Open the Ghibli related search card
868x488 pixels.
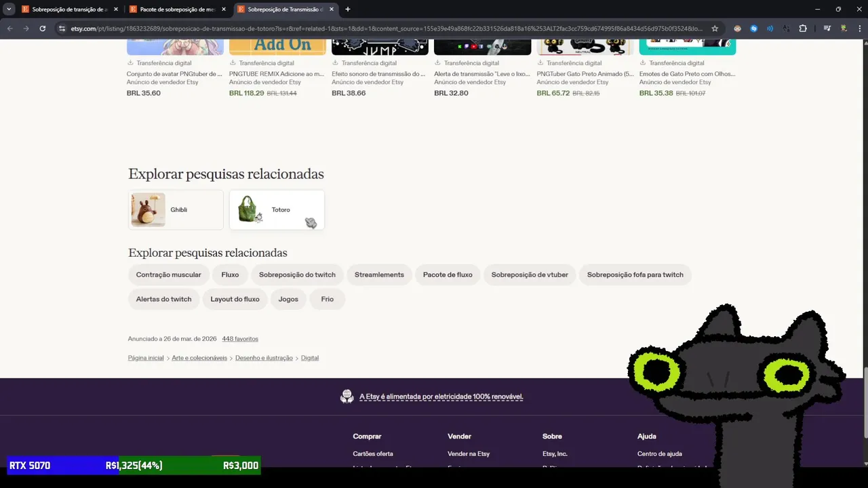pos(176,210)
